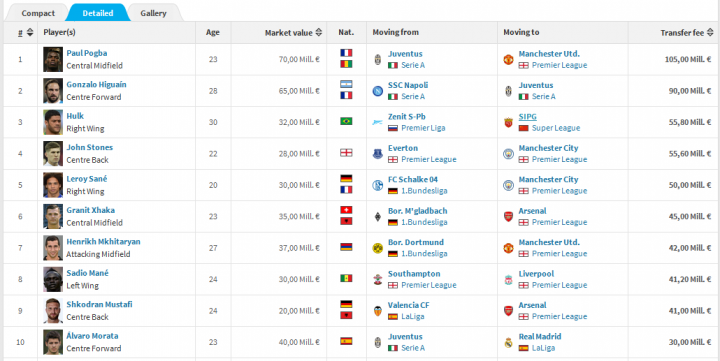This screenshot has height=361, width=720.
Task: Click the Real Madrid crest icon
Action: tap(508, 342)
